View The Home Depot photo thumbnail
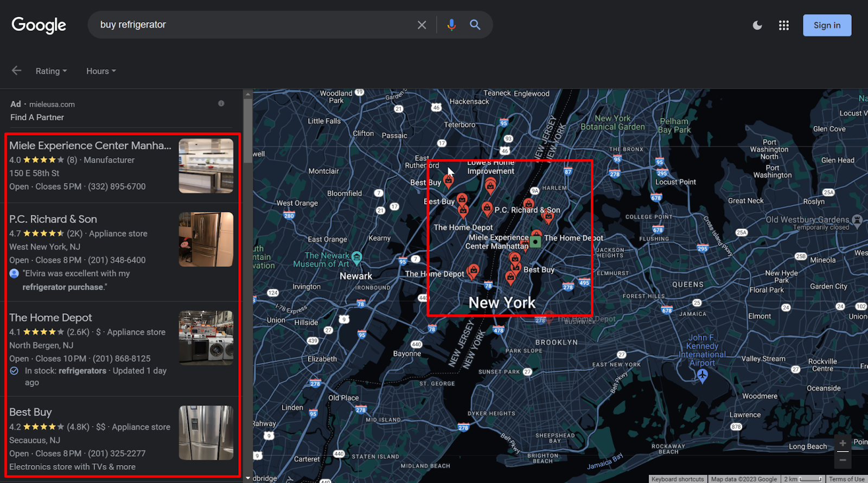868x483 pixels. 206,338
